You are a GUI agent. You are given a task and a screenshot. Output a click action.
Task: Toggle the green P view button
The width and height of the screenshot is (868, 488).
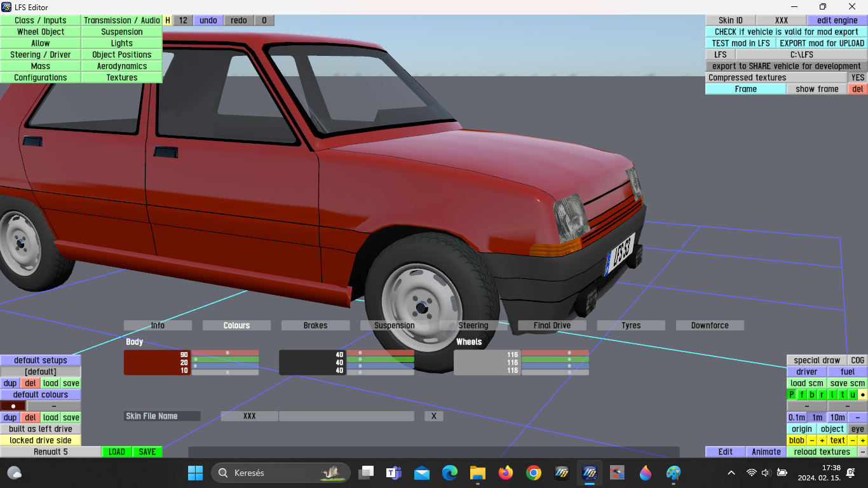tap(792, 395)
